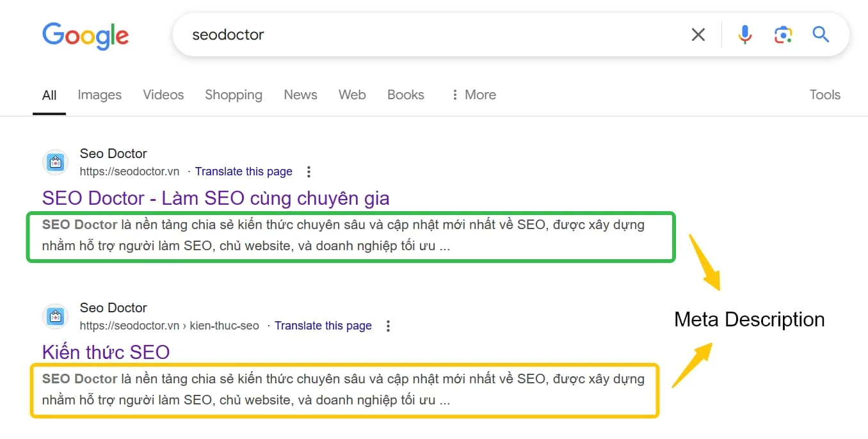Click the Google logo

coord(85,35)
